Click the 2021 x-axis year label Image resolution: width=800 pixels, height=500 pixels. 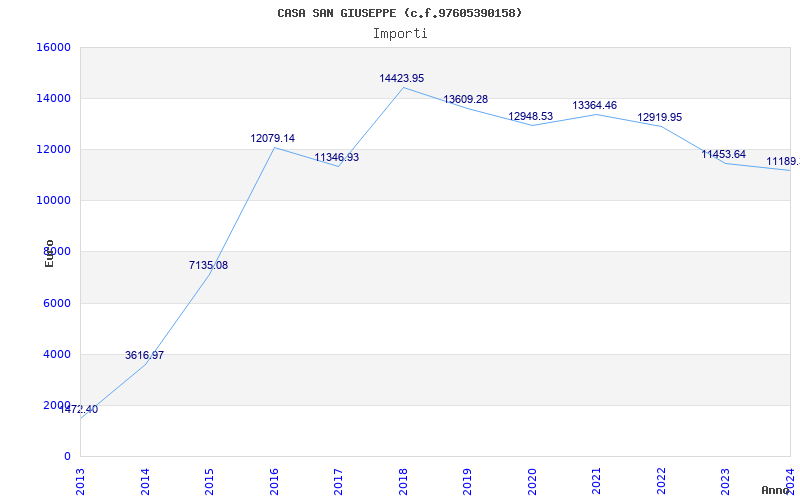point(597,482)
